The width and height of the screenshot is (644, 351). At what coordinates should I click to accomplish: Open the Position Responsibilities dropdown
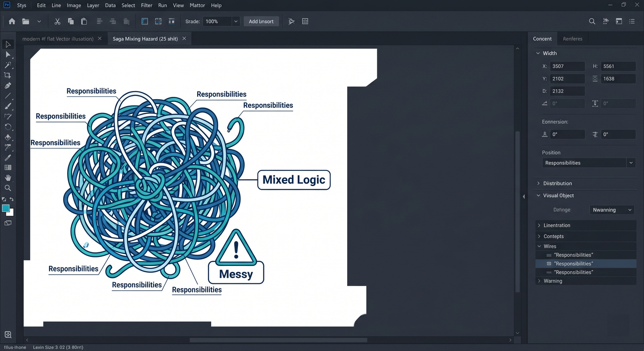(589, 163)
